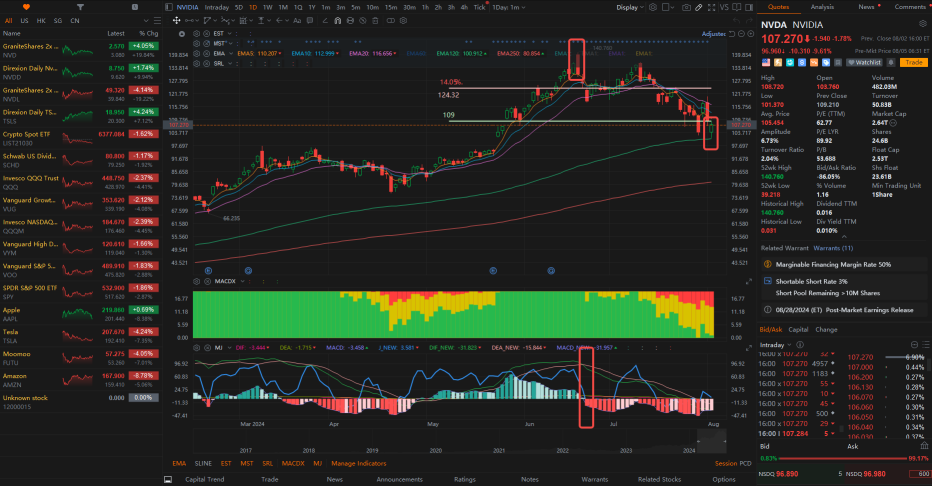Select the Tick chart timeframe

click(479, 7)
